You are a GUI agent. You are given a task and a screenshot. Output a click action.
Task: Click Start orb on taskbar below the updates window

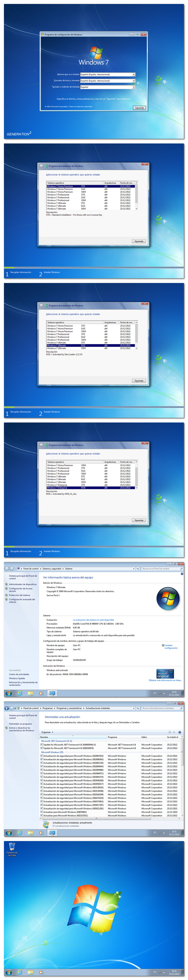(9, 833)
